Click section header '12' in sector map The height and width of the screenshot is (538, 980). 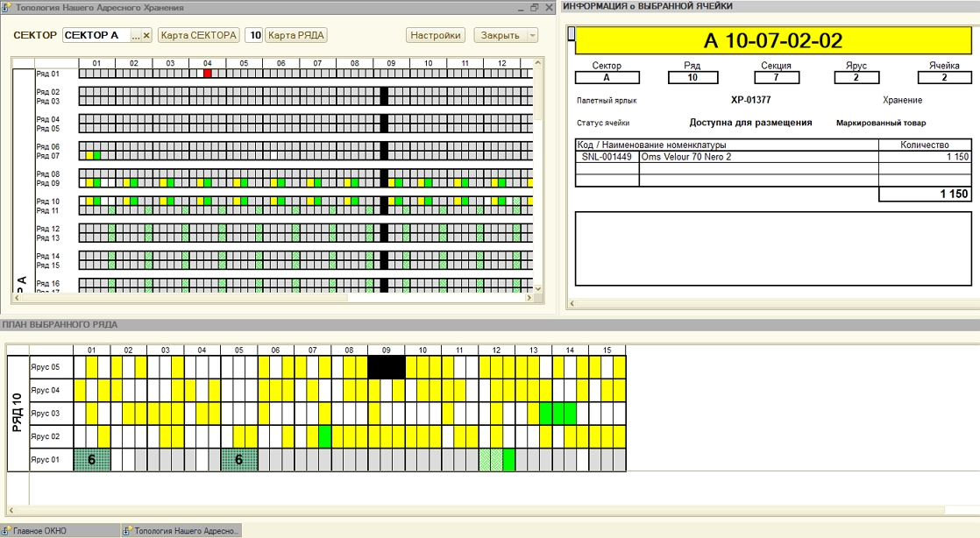point(502,63)
